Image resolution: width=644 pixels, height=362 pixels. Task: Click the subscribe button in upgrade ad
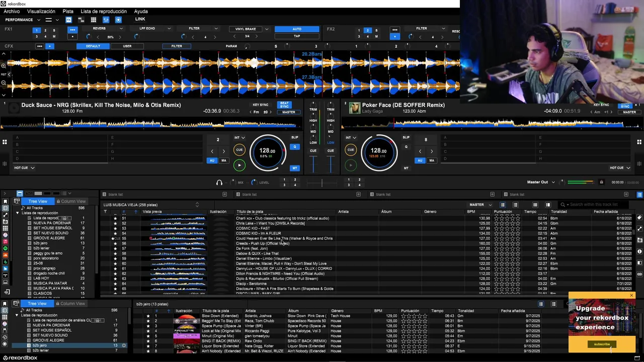click(x=602, y=344)
